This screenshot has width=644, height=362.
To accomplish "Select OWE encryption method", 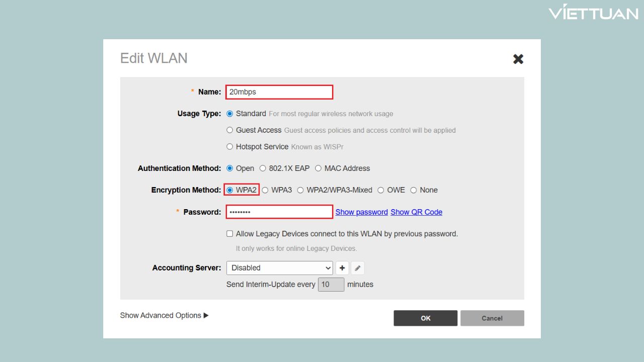I will tap(381, 190).
